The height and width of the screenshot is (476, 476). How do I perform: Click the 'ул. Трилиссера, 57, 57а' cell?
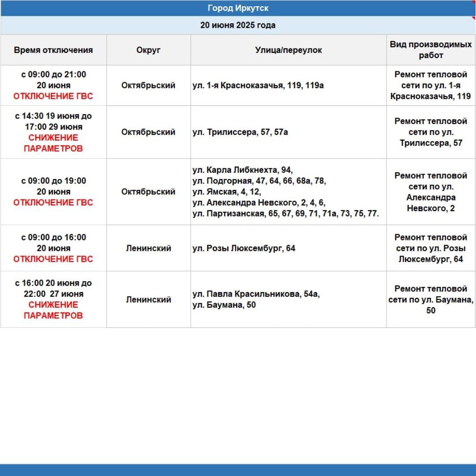point(288,132)
